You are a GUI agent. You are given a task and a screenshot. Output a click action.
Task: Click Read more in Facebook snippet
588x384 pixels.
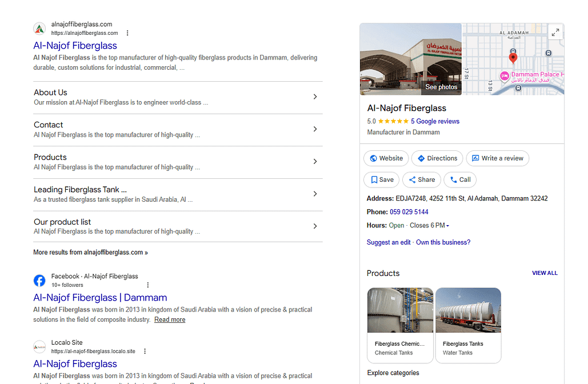(x=170, y=319)
